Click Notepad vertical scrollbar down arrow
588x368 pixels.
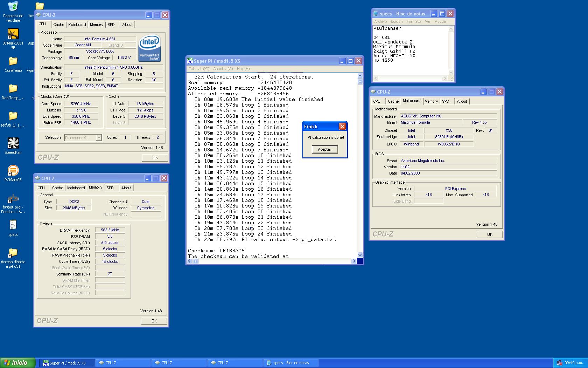tap(451, 73)
